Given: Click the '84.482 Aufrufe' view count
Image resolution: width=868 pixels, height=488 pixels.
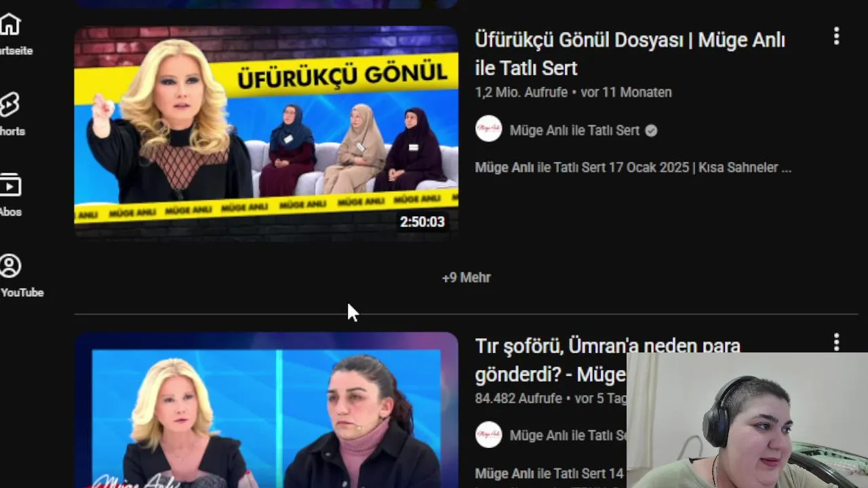Looking at the screenshot, I should [519, 399].
